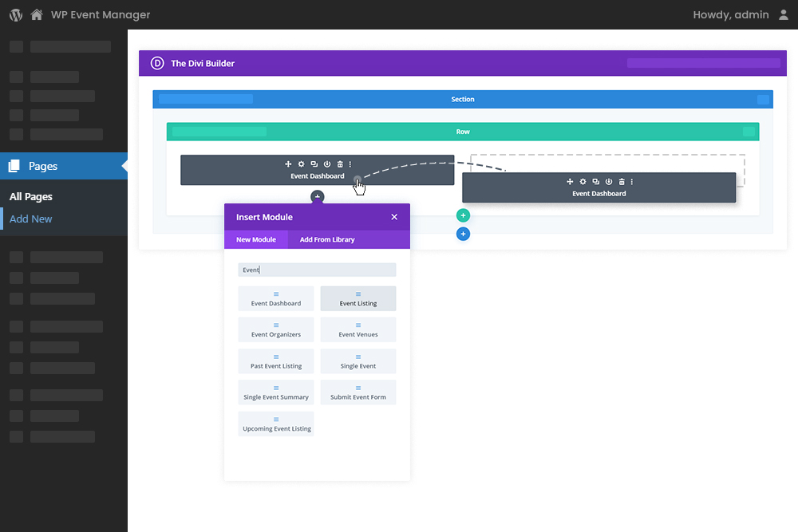The image size is (798, 532).
Task: Click move icon on left Event Dashboard module
Action: coord(288,164)
